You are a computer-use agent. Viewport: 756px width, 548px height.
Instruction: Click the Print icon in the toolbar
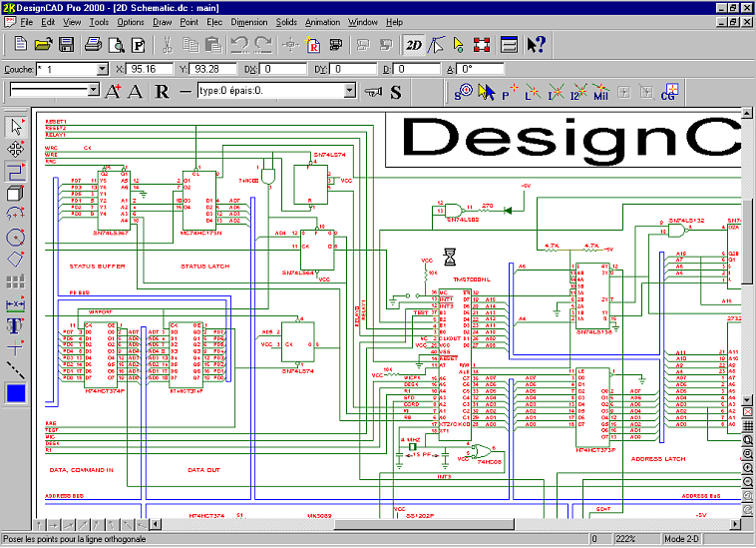tap(93, 45)
